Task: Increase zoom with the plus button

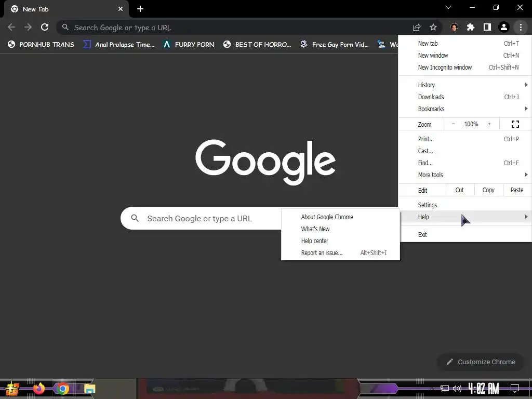Action: [489, 124]
